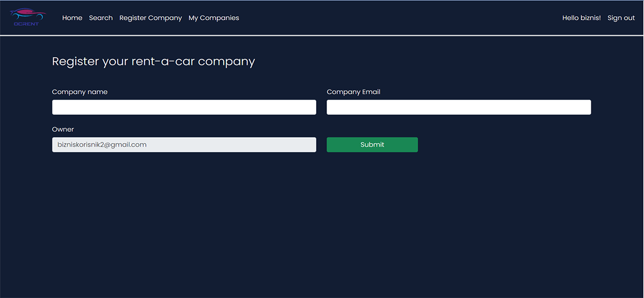Viewport: 644px width, 298px height.
Task: Click the Company name label
Action: pos(79,92)
